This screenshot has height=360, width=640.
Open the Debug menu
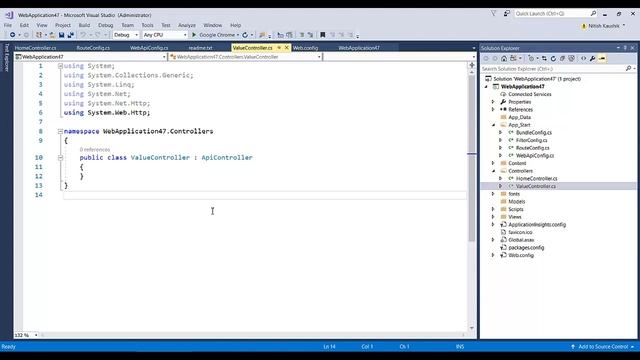106,25
